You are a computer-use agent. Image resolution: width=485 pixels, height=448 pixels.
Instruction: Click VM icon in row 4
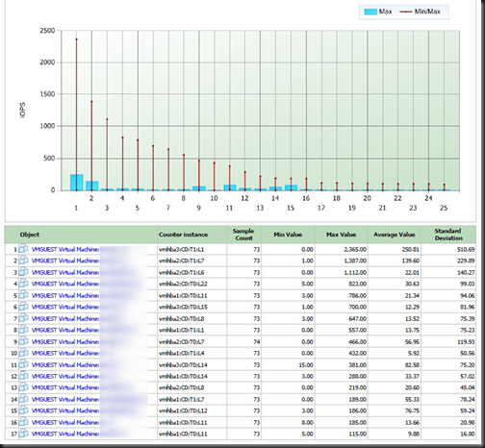[x=24, y=284]
